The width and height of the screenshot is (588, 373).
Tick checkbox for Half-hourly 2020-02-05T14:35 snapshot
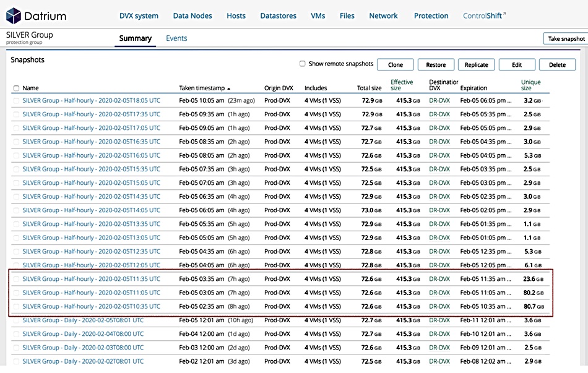[x=16, y=197]
